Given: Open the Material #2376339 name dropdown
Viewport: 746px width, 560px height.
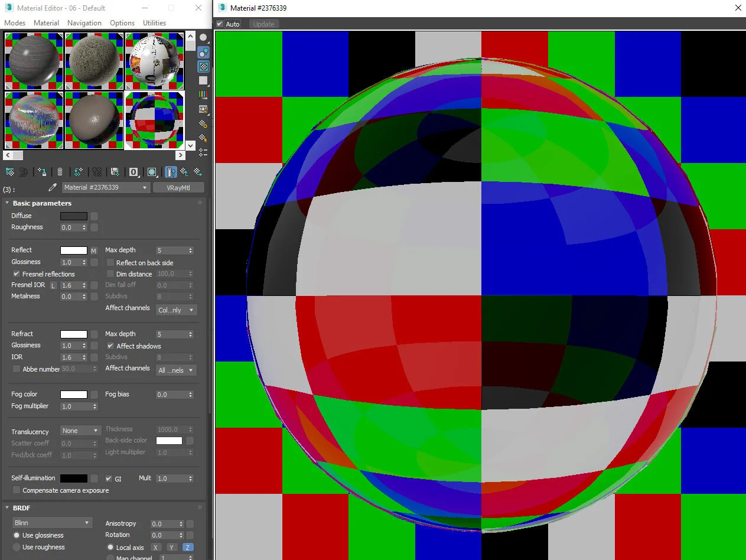Looking at the screenshot, I should coord(106,187).
